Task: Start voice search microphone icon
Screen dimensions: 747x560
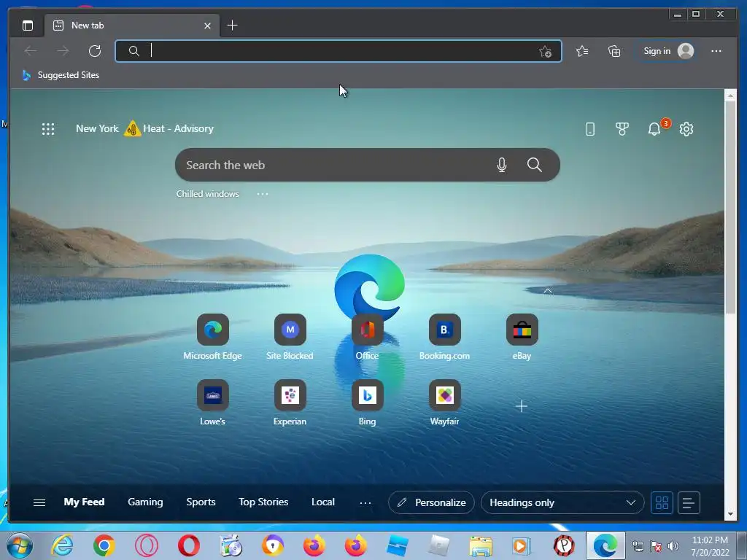Action: [x=502, y=165]
